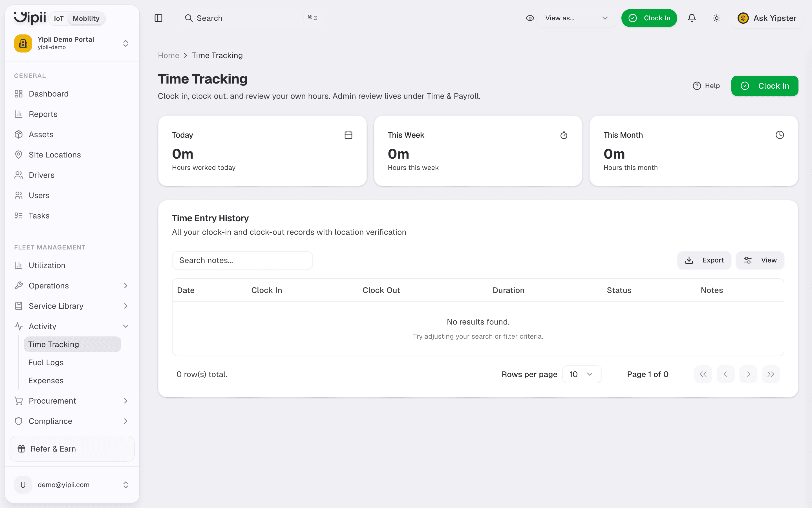The image size is (812, 508).
Task: Click the Reports chart icon
Action: pyautogui.click(x=19, y=114)
